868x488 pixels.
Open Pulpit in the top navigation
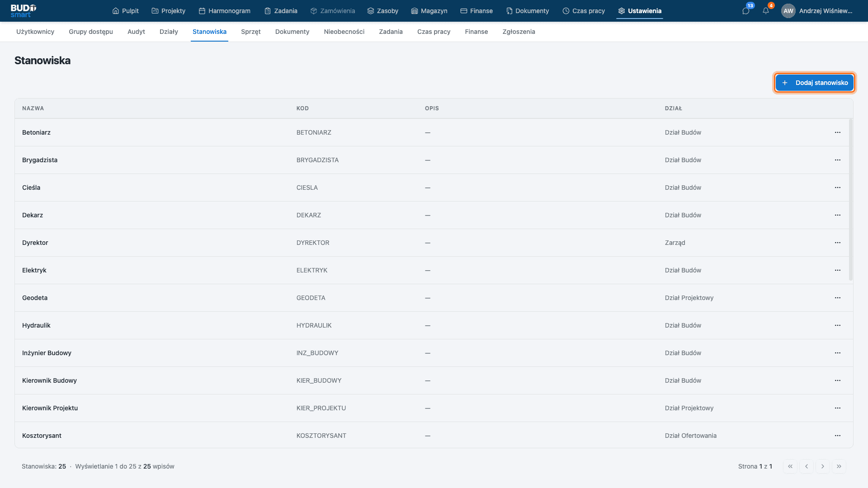point(125,11)
